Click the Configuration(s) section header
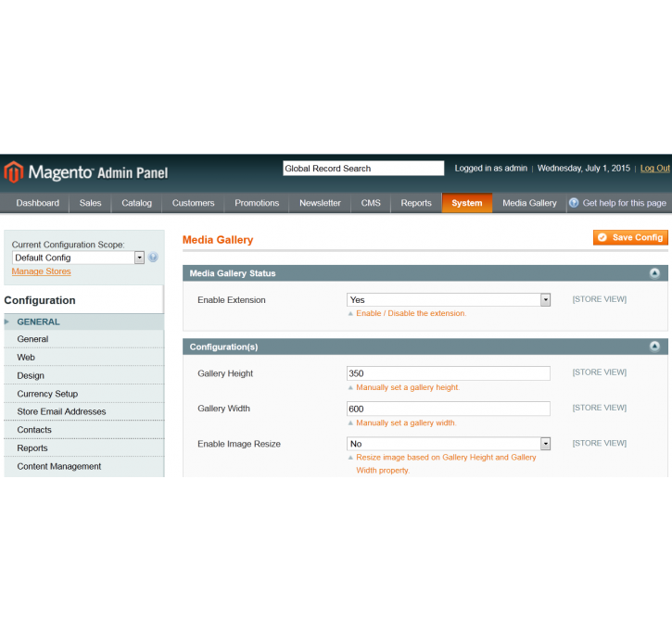Image resolution: width=672 pixels, height=630 pixels. (x=425, y=346)
